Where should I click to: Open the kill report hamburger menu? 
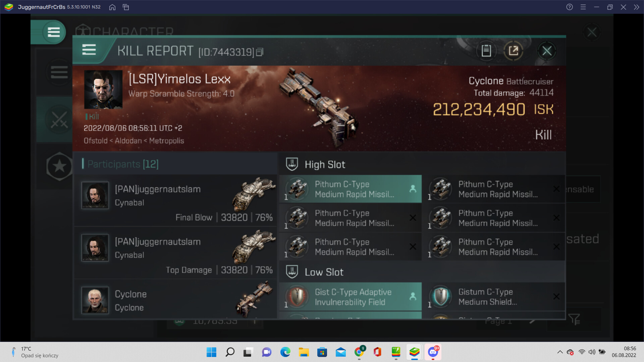[89, 50]
